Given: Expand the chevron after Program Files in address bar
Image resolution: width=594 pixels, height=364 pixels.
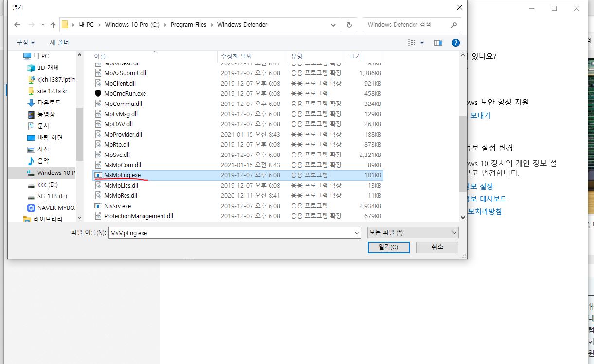Looking at the screenshot, I should 212,25.
